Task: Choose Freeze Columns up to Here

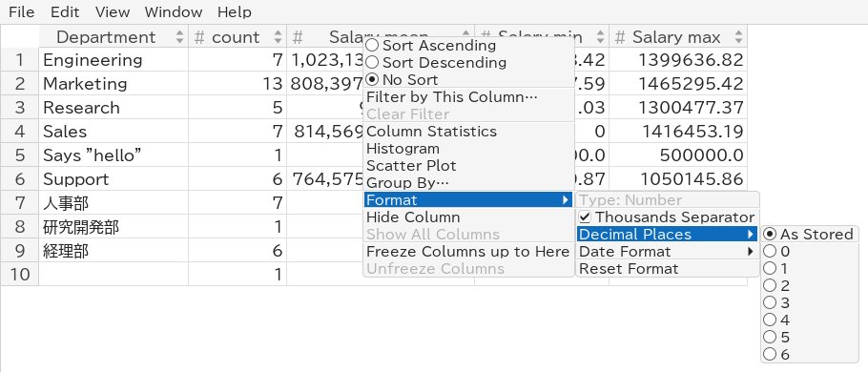Action: [468, 251]
